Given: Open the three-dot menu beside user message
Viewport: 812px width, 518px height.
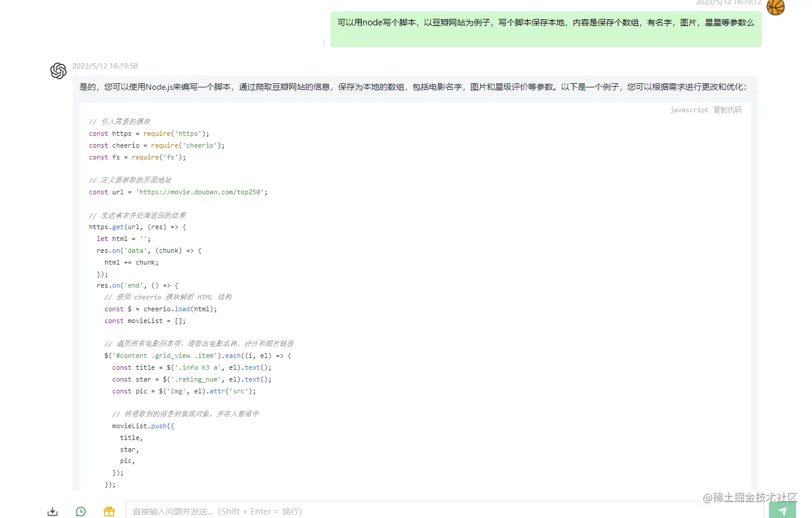Looking at the screenshot, I should click(324, 43).
